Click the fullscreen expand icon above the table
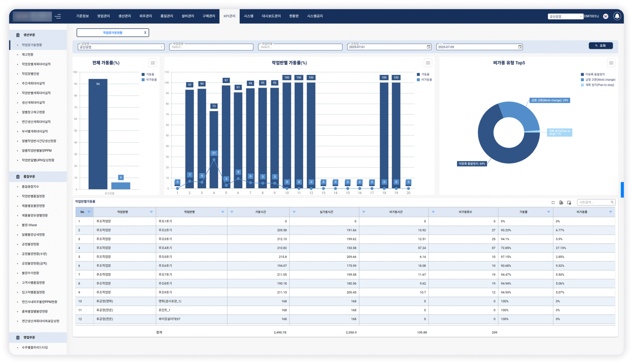 point(553,202)
